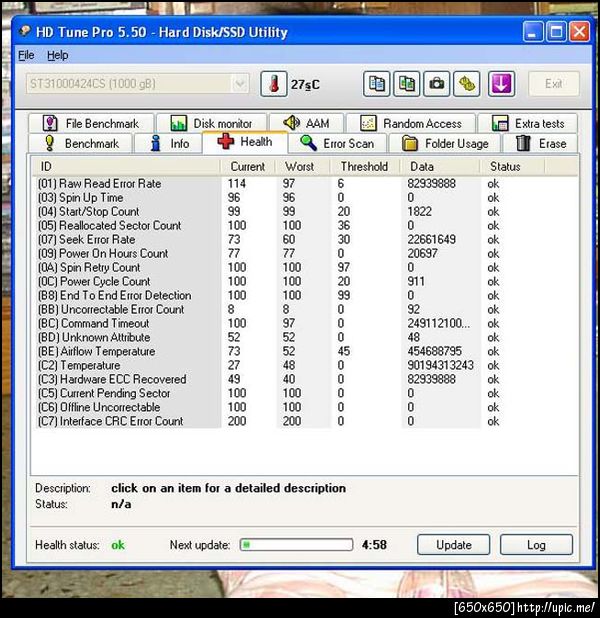Select the Offline Uncorrectable row

pyautogui.click(x=304, y=407)
